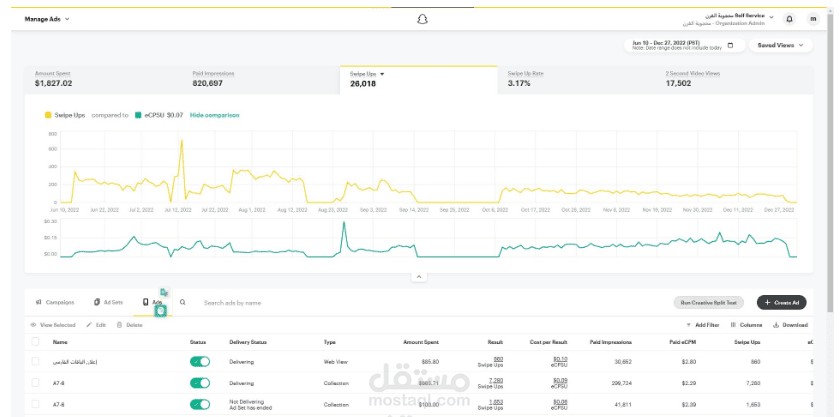Check the select-all checkbox in the table header
Screen dimensions: 840x417
point(33,342)
